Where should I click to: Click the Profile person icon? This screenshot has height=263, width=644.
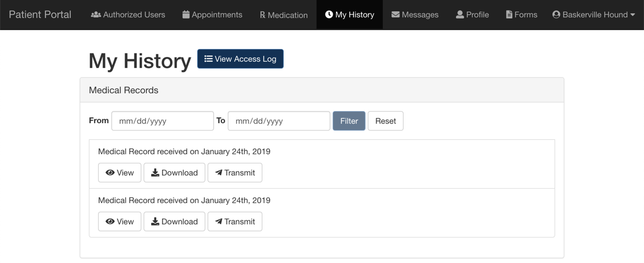pyautogui.click(x=460, y=15)
